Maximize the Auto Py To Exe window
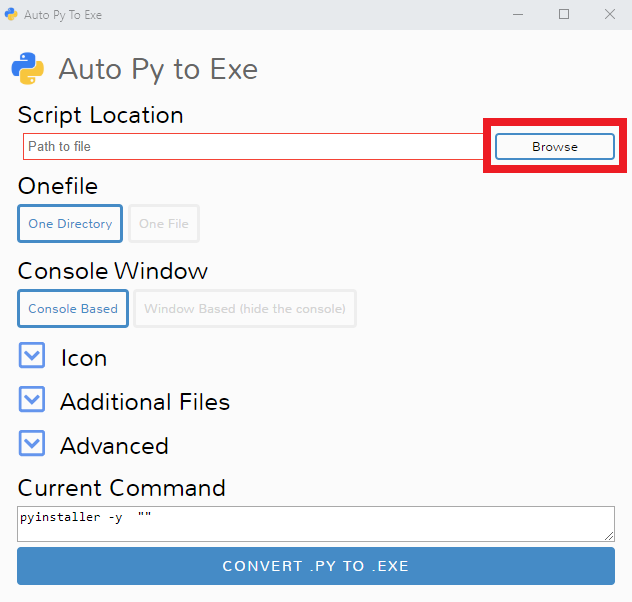632x602 pixels. click(564, 15)
